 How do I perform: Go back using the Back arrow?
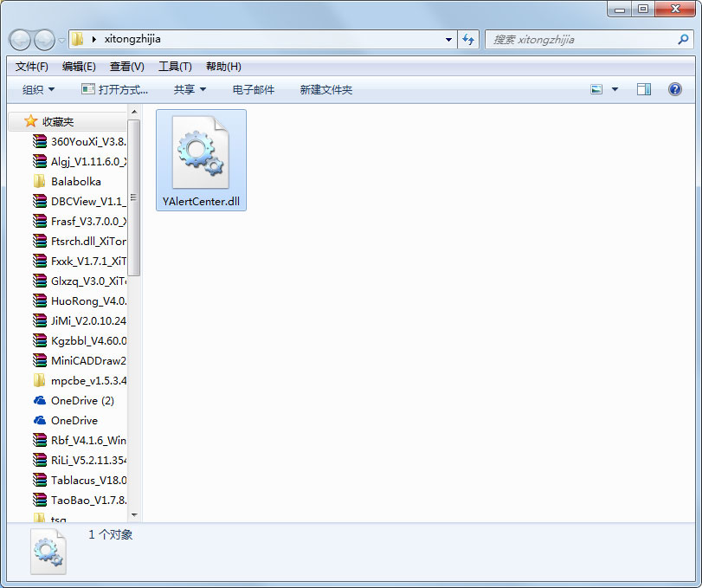tap(20, 41)
